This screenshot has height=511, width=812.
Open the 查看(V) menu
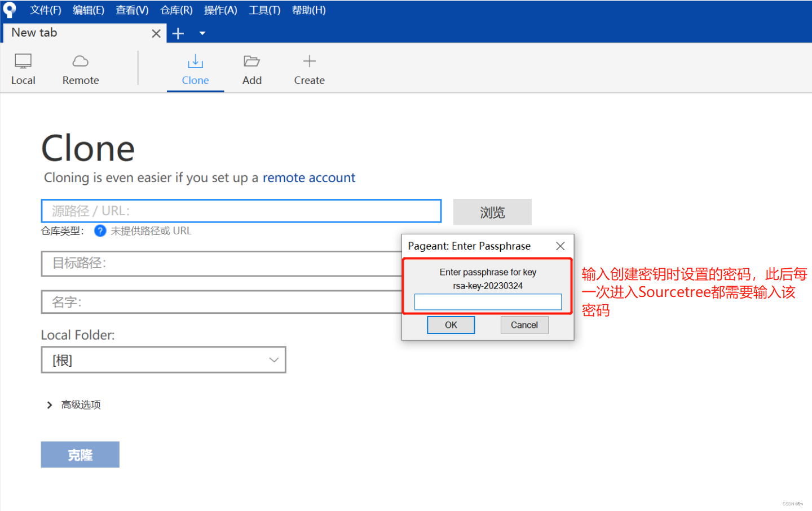click(132, 10)
